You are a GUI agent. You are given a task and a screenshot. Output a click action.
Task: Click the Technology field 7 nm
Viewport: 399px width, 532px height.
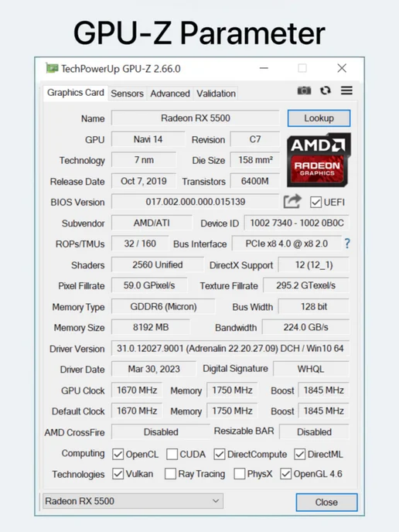pos(144,160)
